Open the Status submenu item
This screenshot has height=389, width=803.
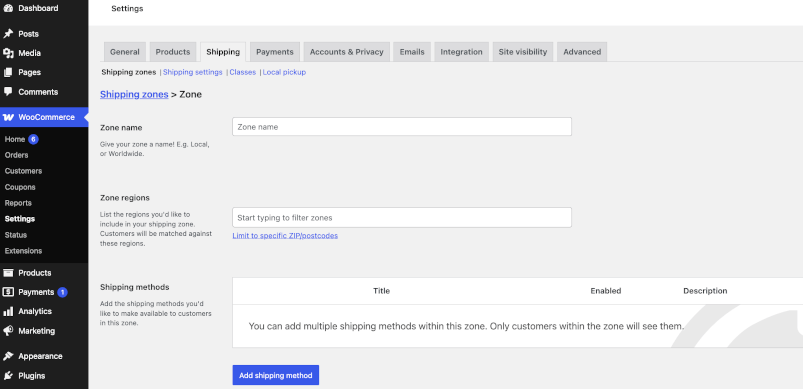point(15,235)
